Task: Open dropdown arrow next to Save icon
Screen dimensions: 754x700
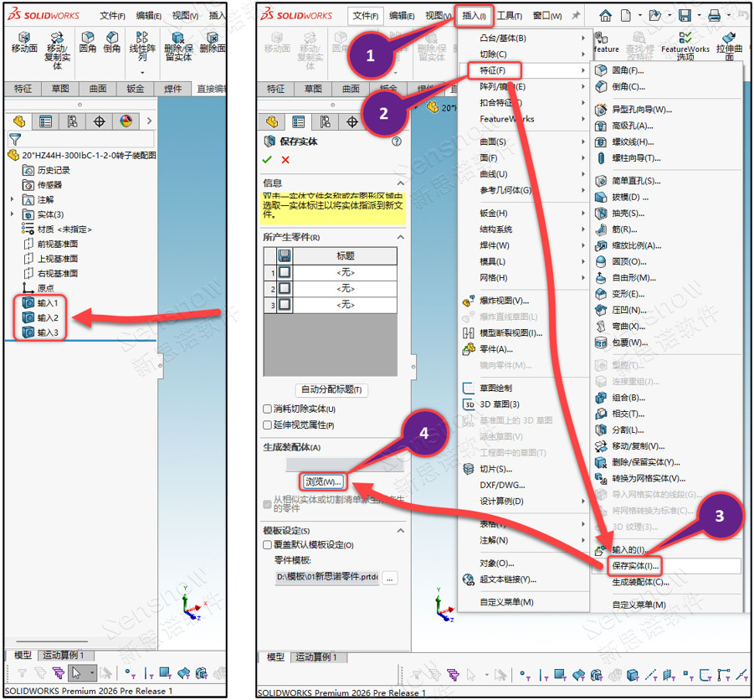Action: (699, 16)
